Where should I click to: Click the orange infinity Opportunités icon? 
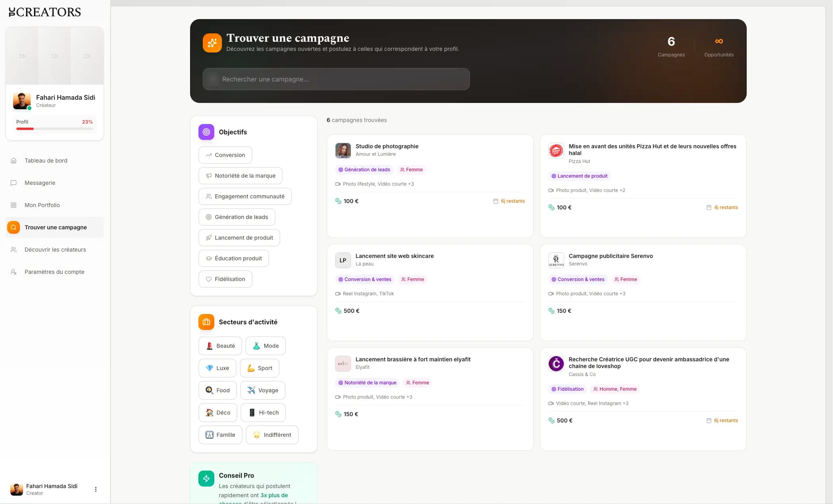click(718, 41)
